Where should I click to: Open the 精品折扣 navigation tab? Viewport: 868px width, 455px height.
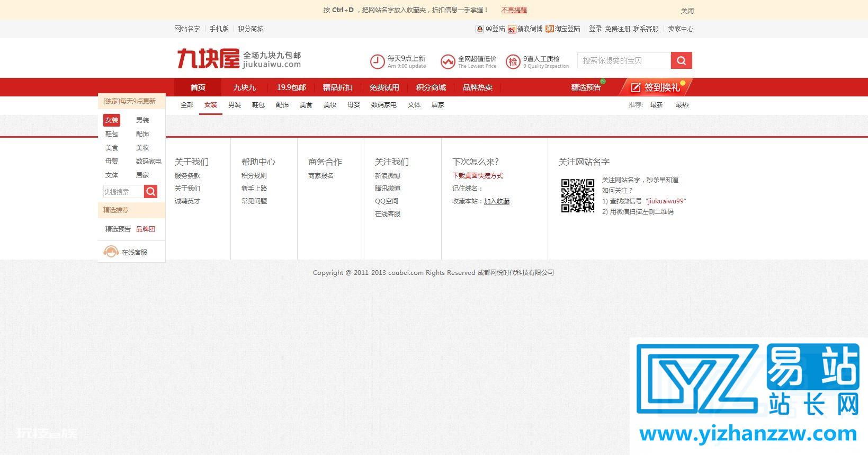pyautogui.click(x=337, y=87)
